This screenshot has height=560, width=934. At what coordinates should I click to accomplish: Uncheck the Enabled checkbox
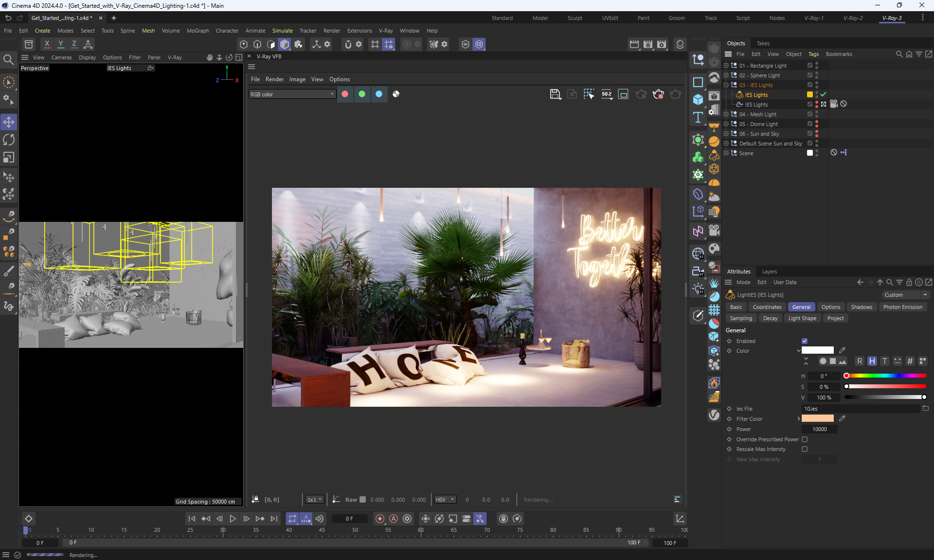point(805,341)
